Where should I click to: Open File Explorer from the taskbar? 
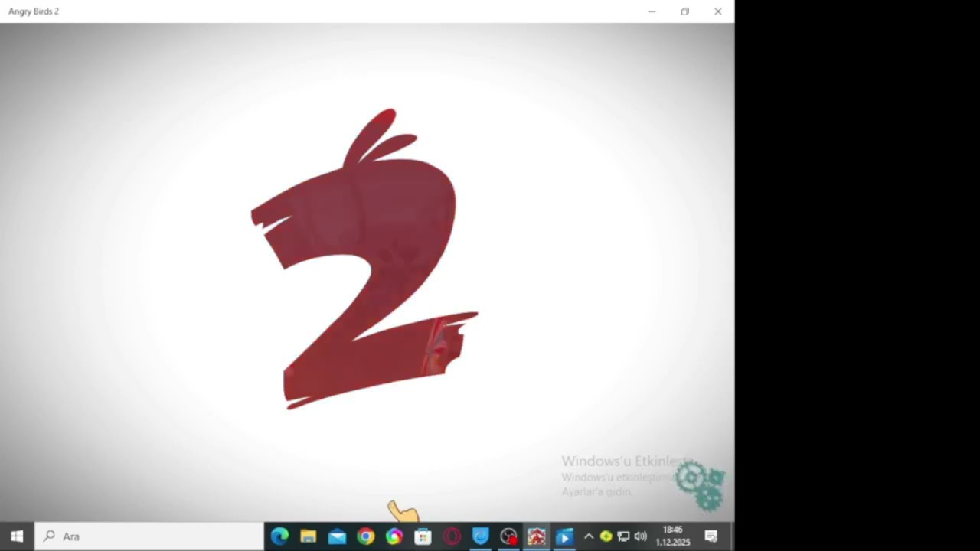[309, 536]
